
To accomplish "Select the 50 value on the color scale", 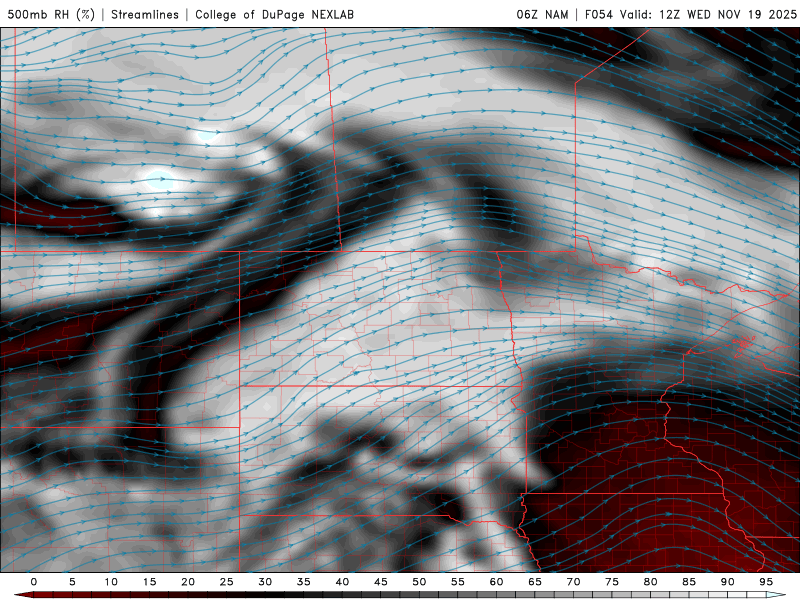I will point(419,582).
